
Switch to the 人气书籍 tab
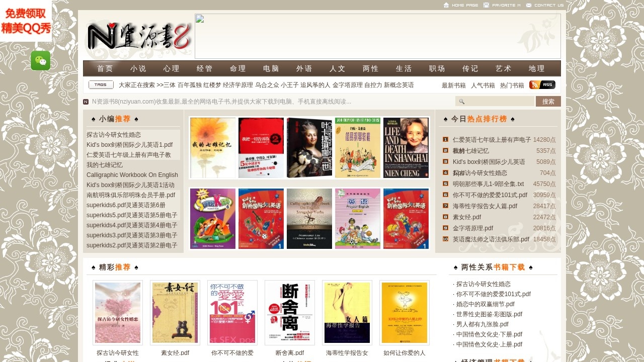pyautogui.click(x=482, y=84)
